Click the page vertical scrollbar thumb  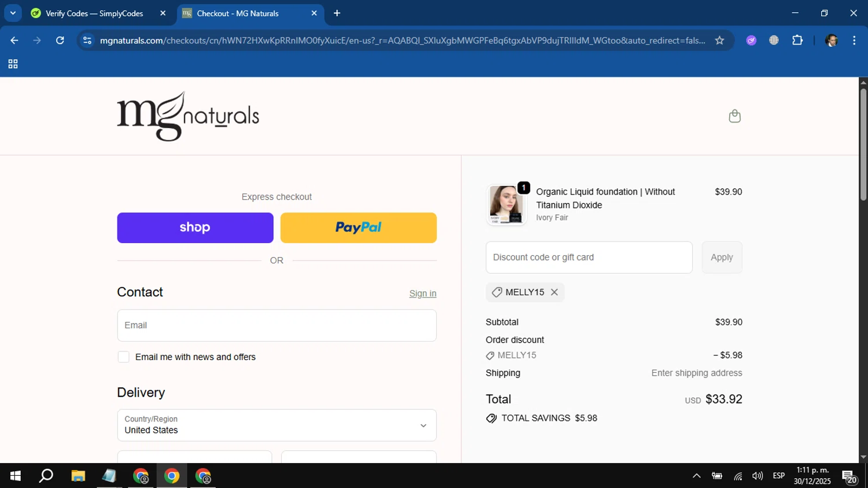[x=863, y=145]
